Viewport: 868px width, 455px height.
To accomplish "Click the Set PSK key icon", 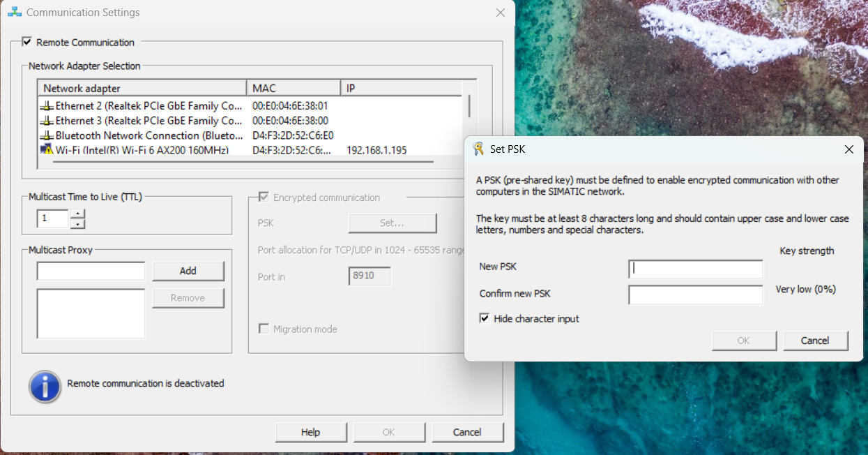I will click(x=478, y=149).
